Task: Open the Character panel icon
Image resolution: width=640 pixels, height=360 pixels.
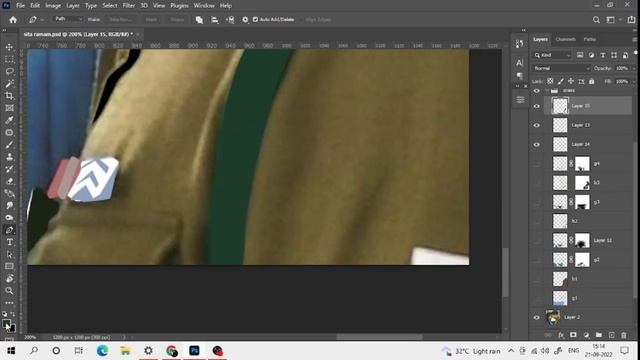Action: coord(520,62)
